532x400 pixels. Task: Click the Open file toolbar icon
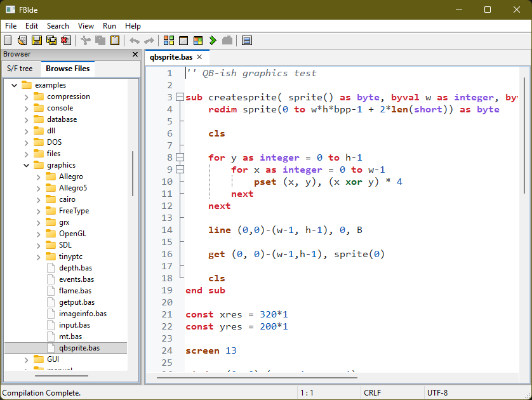point(22,41)
